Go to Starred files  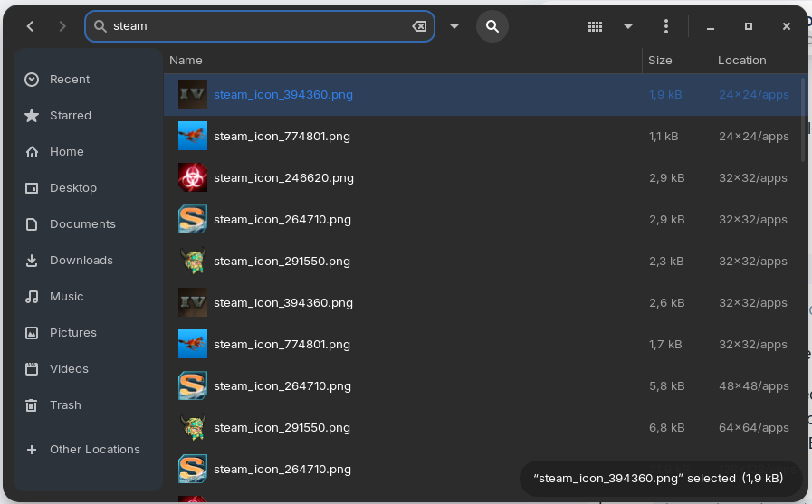(71, 116)
